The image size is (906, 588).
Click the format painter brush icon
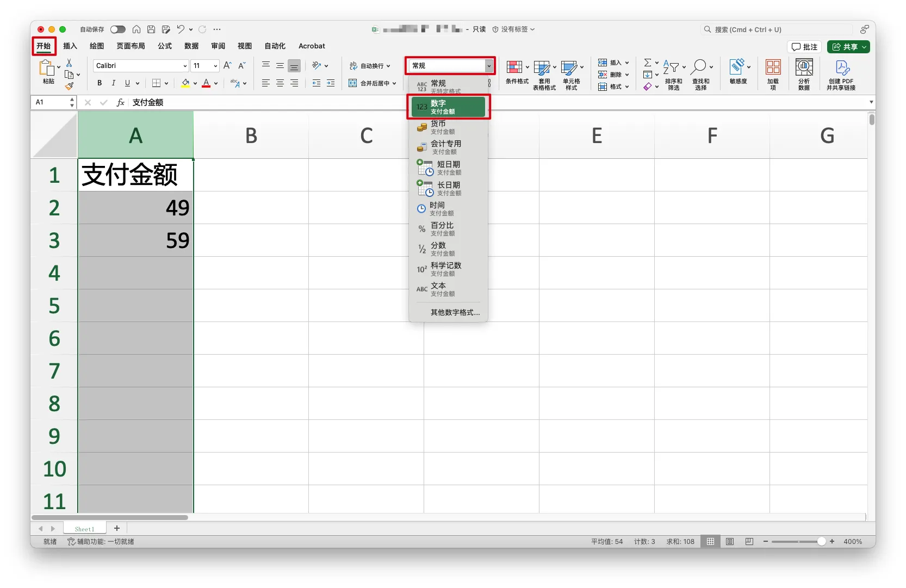pos(69,86)
